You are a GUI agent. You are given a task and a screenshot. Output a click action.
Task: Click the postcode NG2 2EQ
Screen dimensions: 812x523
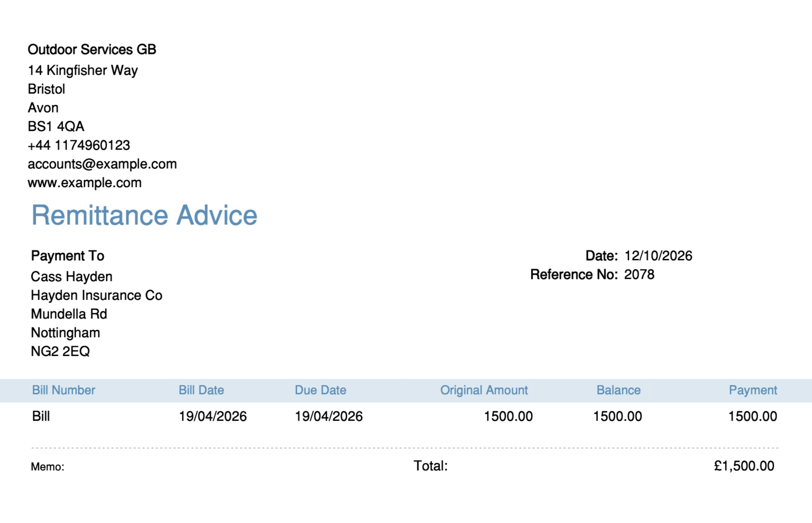tap(60, 351)
